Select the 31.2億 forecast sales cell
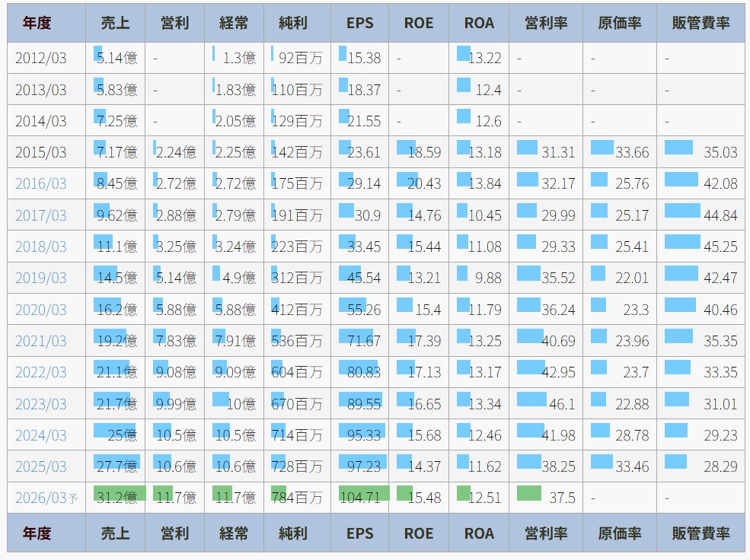The height and width of the screenshot is (560, 750). tap(115, 498)
